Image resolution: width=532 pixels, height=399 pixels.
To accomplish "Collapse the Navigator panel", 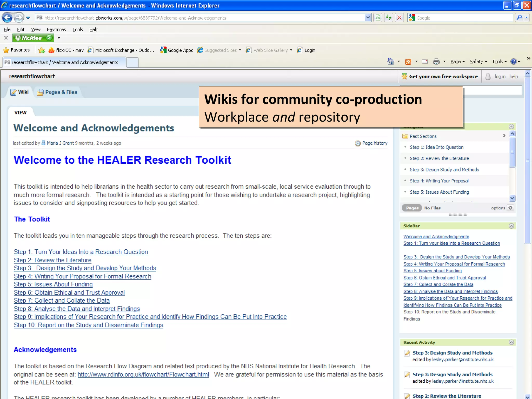I will pos(511,127).
